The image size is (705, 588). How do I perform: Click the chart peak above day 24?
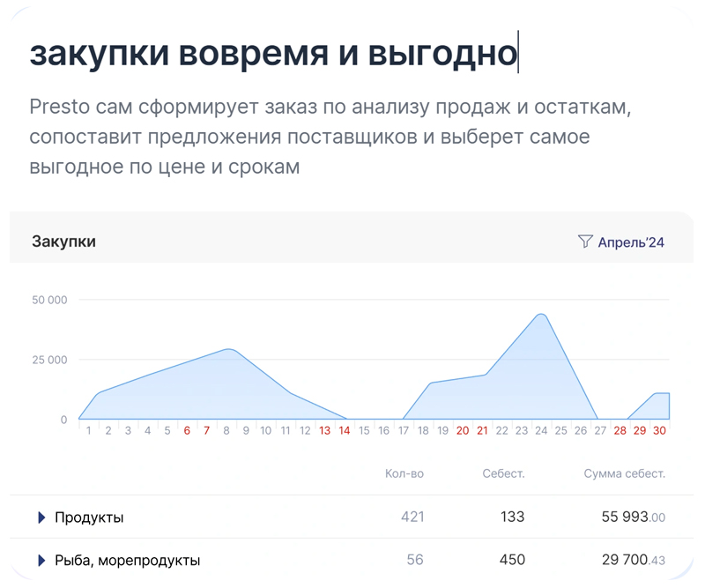click(541, 315)
